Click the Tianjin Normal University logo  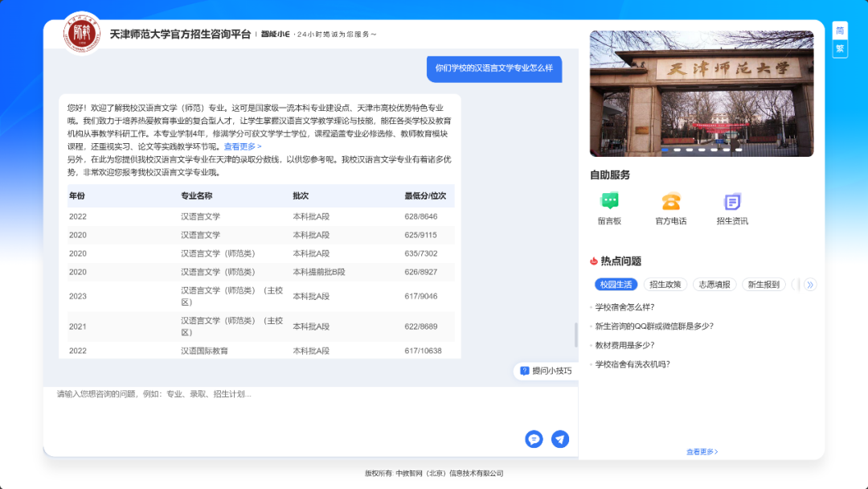pos(81,34)
